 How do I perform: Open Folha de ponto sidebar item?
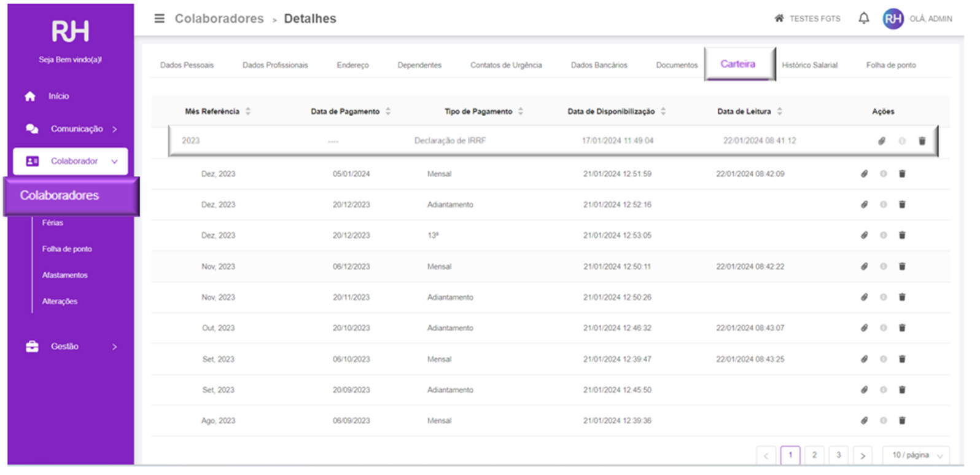67,249
